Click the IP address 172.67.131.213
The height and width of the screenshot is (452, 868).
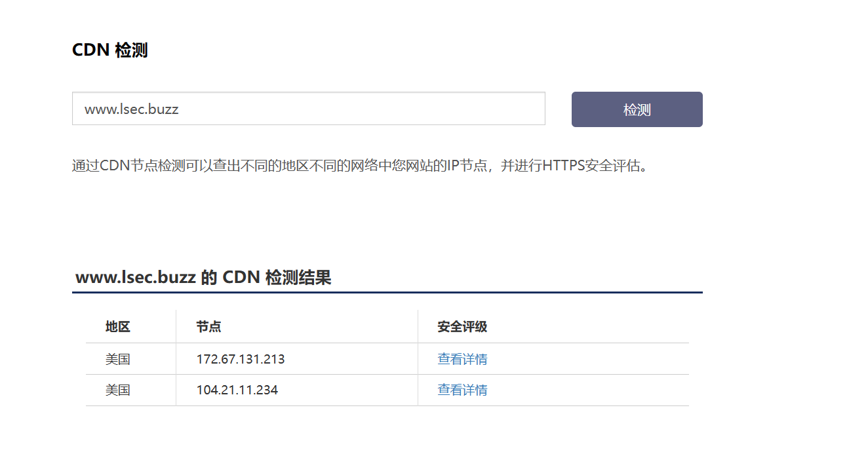pyautogui.click(x=241, y=359)
